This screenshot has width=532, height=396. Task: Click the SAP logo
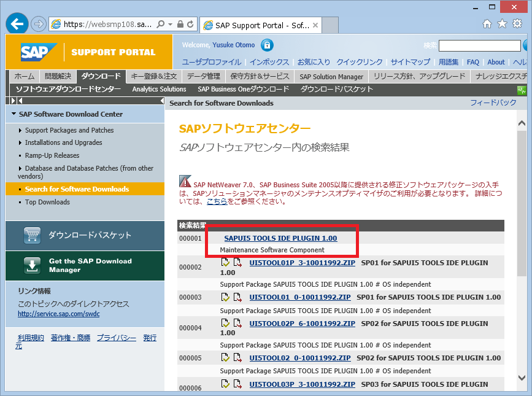click(x=38, y=52)
